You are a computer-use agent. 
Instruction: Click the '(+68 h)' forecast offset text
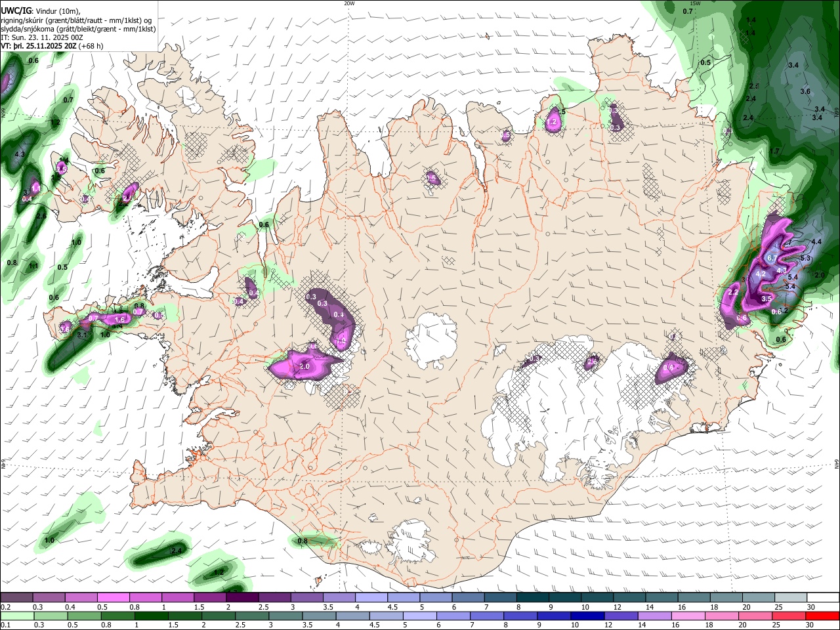point(91,46)
